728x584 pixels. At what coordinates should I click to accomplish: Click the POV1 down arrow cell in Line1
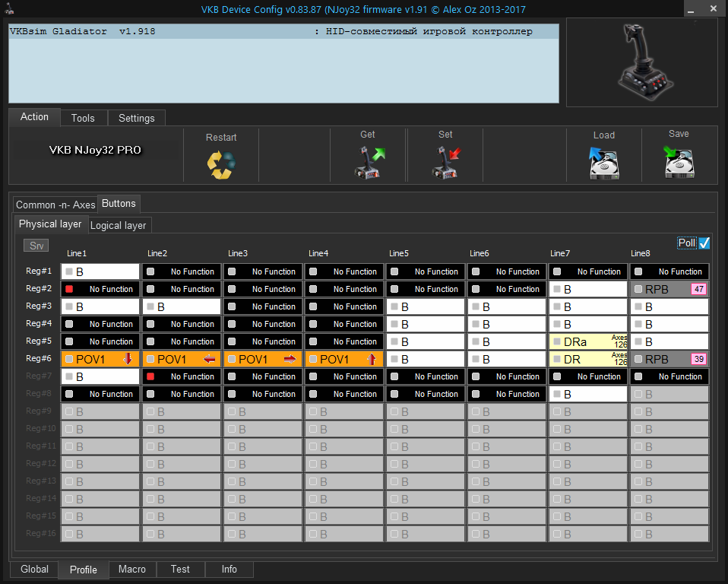tap(100, 359)
